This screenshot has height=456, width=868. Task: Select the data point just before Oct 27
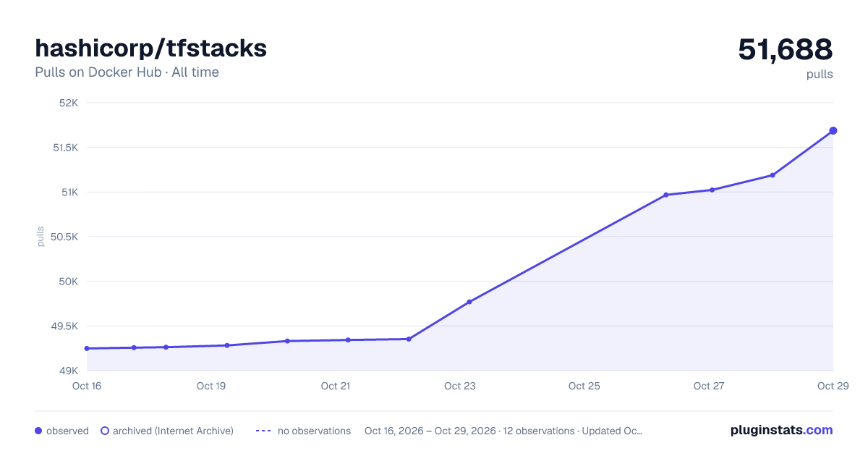tap(665, 195)
